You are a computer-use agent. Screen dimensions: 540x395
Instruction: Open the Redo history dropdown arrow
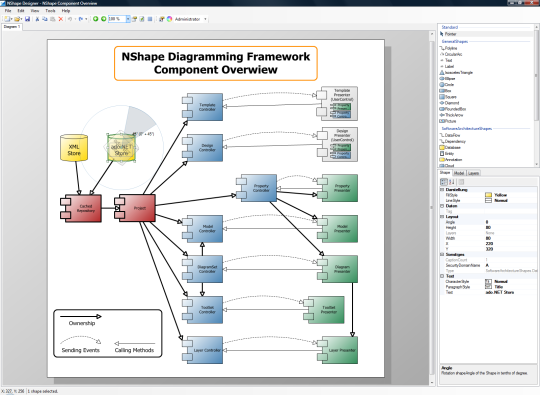pyautogui.click(x=86, y=19)
